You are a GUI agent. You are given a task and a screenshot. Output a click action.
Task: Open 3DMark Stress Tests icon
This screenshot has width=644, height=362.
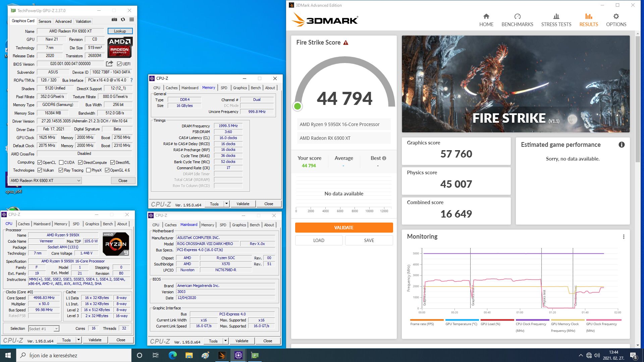556,16
